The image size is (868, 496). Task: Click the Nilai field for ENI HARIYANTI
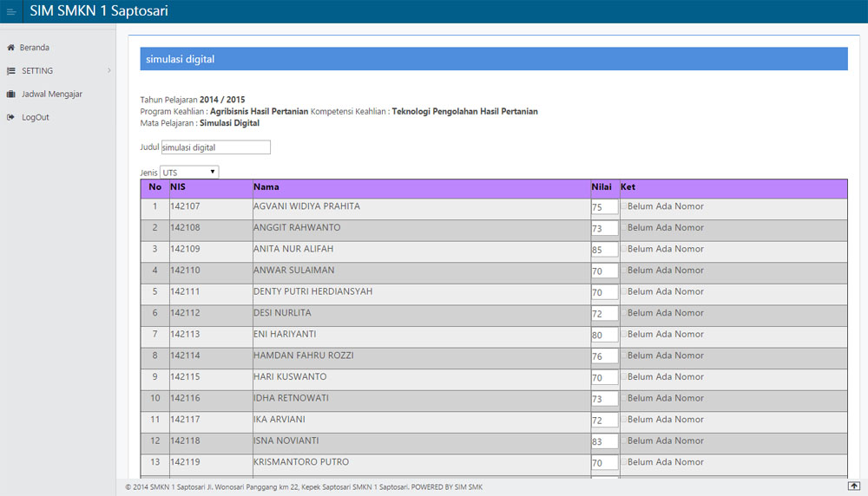pyautogui.click(x=604, y=335)
